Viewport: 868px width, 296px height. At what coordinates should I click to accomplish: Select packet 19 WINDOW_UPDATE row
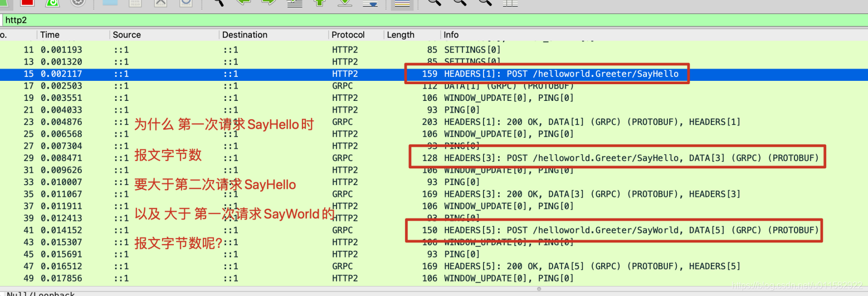(434, 98)
